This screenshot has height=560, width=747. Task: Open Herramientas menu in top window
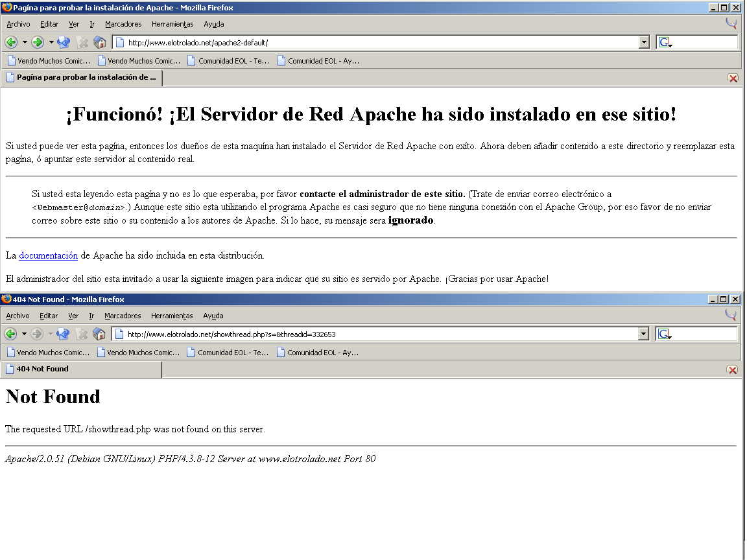pos(172,24)
